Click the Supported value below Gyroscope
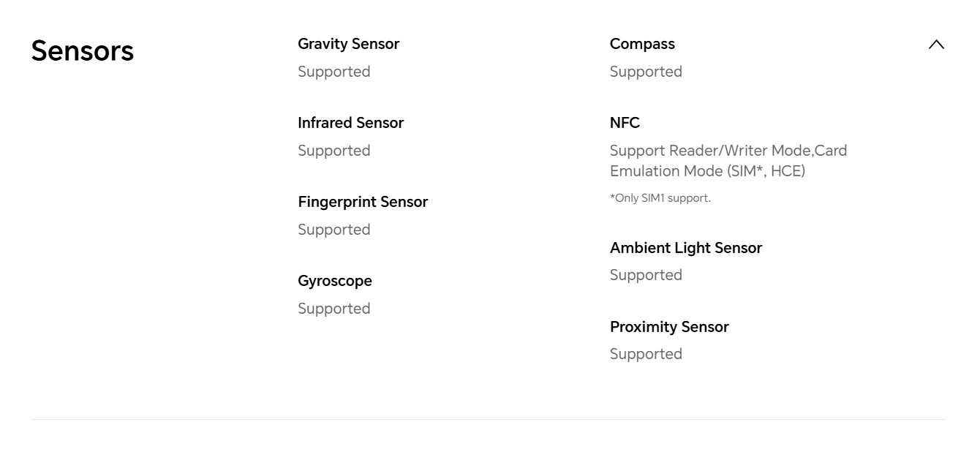This screenshot has height=452, width=980. tap(333, 309)
